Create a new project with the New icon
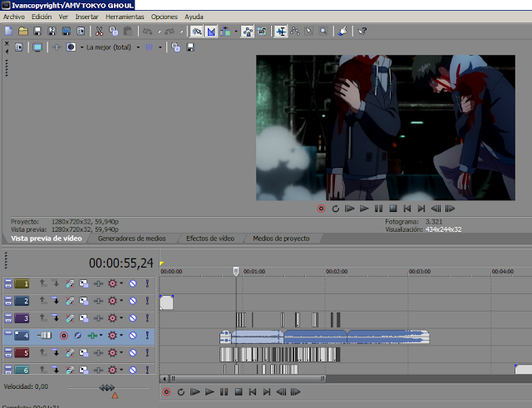 [9, 32]
